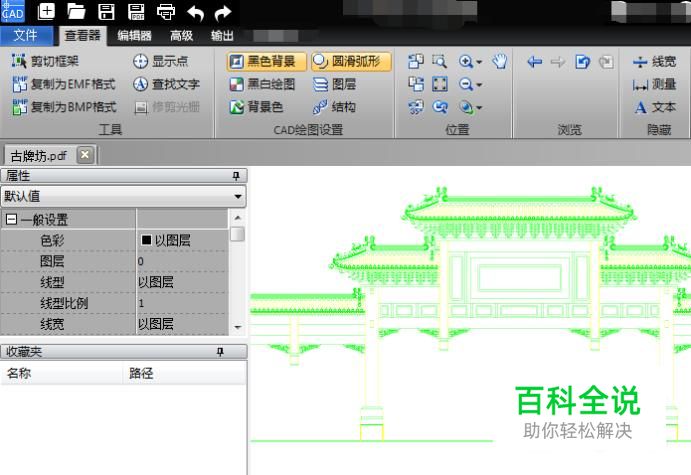691x475 pixels.
Task: Close the 古牌坊.pdf document tab
Action: (85, 154)
